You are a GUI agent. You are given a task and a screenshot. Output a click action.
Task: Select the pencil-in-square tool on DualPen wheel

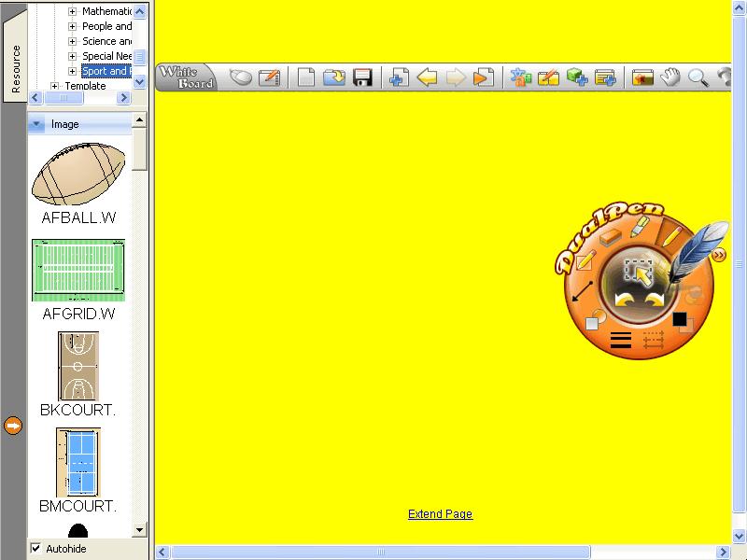click(x=586, y=260)
